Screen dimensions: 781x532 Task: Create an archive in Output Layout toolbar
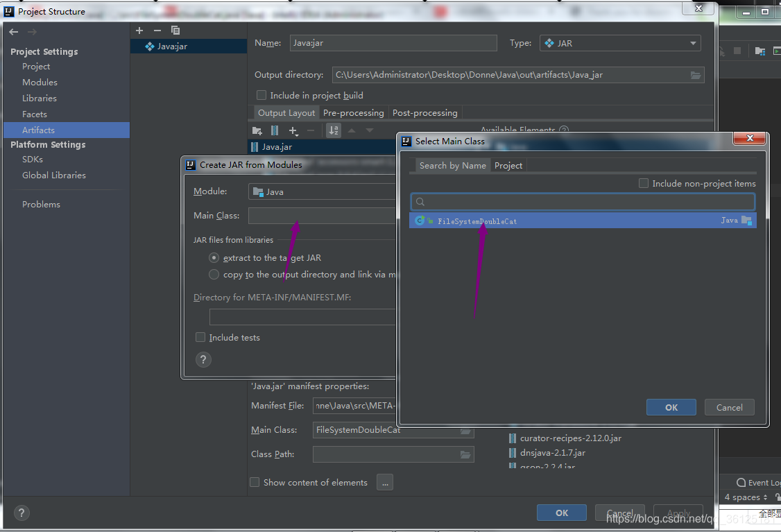pos(275,130)
